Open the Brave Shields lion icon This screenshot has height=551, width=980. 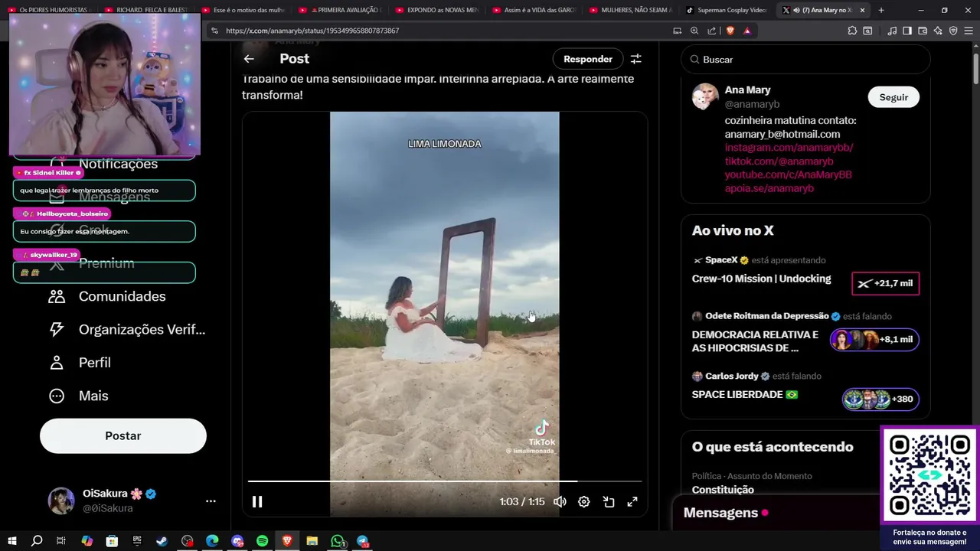(730, 31)
